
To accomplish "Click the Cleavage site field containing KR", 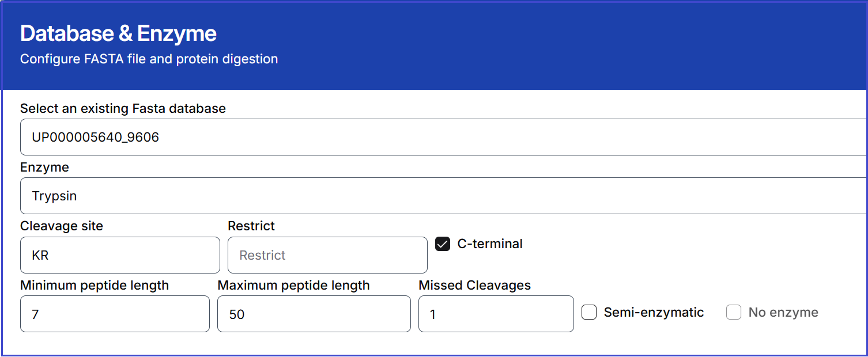I will (x=120, y=255).
